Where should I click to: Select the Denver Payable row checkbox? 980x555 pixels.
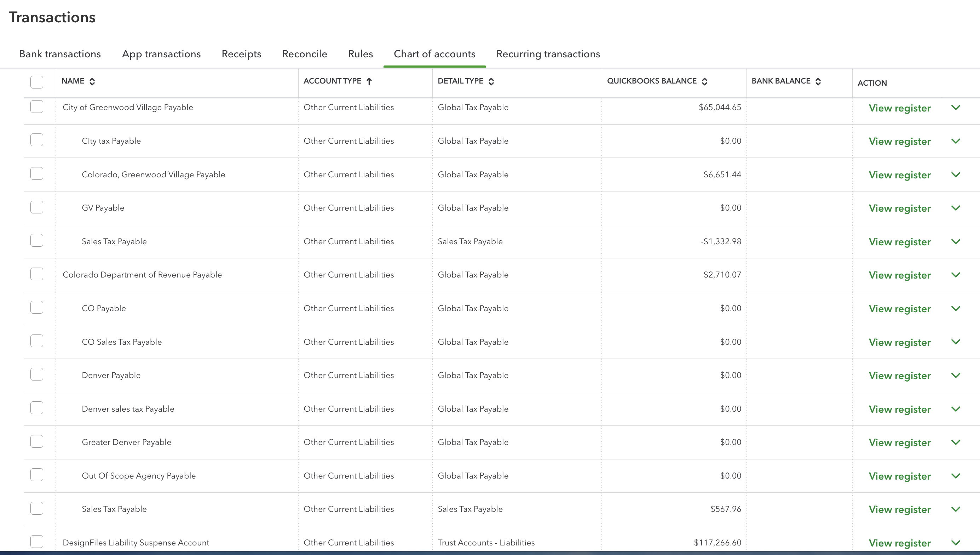point(36,375)
